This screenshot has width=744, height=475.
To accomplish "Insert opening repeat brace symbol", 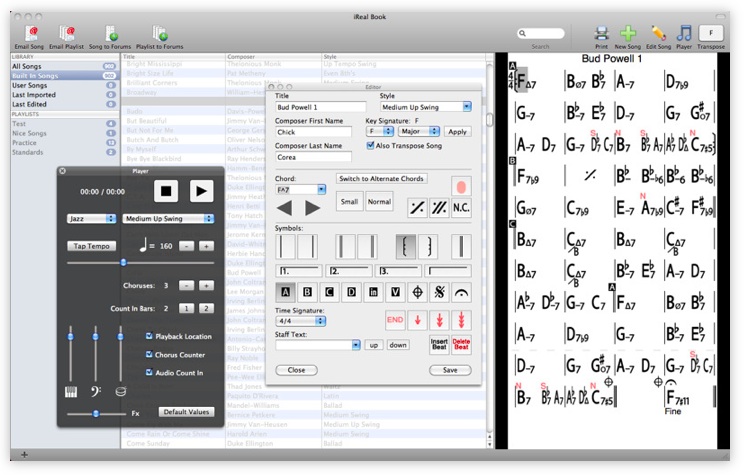I will pos(406,247).
